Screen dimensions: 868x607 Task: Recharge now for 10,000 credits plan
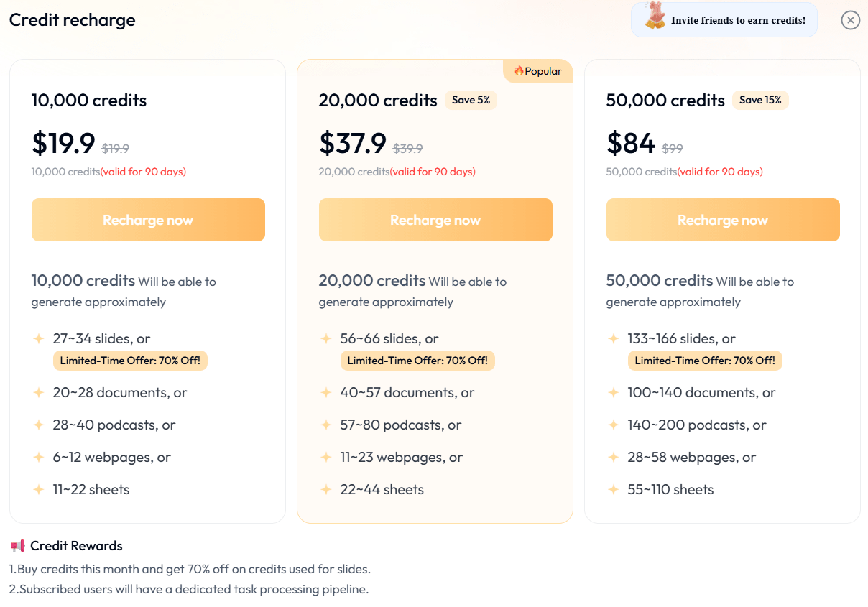(148, 220)
